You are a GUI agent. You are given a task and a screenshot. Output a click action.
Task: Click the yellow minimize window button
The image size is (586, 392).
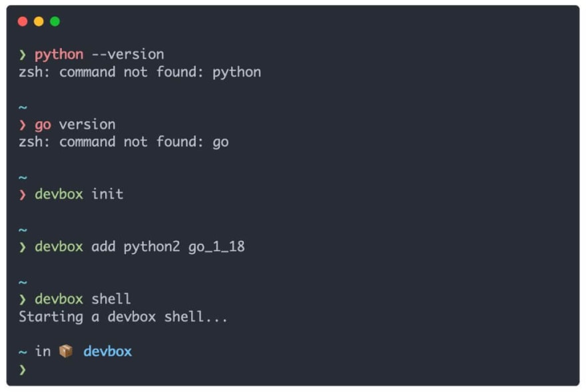click(x=39, y=21)
